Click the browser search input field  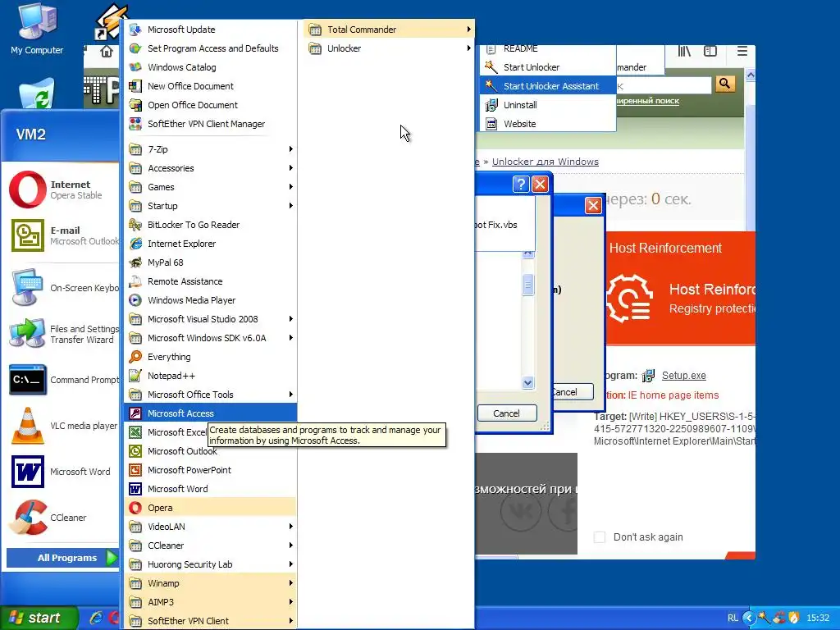pos(663,85)
